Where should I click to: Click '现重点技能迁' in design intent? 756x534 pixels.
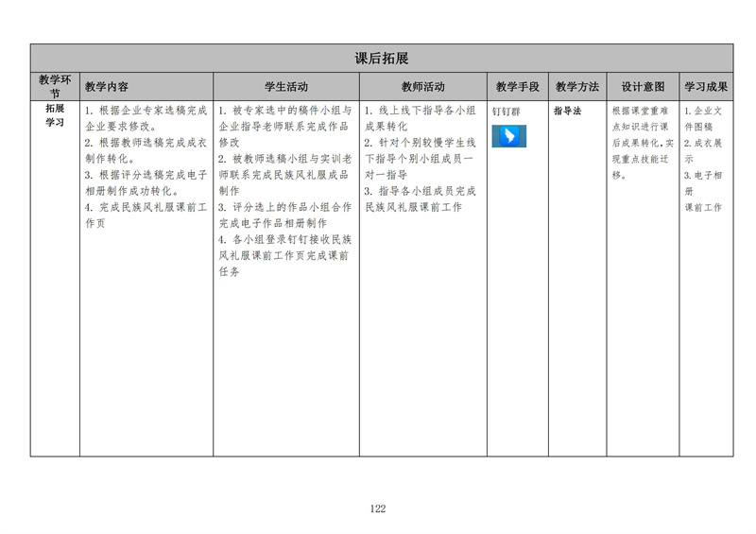pyautogui.click(x=641, y=159)
